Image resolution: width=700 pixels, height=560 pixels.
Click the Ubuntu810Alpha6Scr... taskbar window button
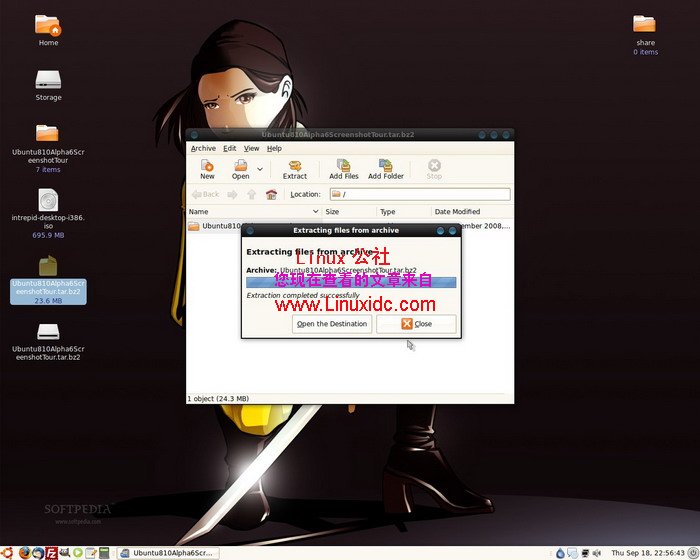168,553
